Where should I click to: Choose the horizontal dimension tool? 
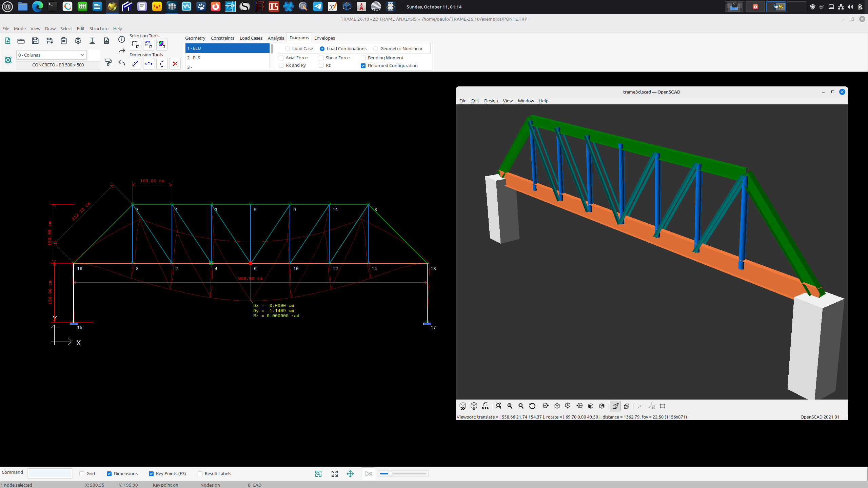click(149, 63)
